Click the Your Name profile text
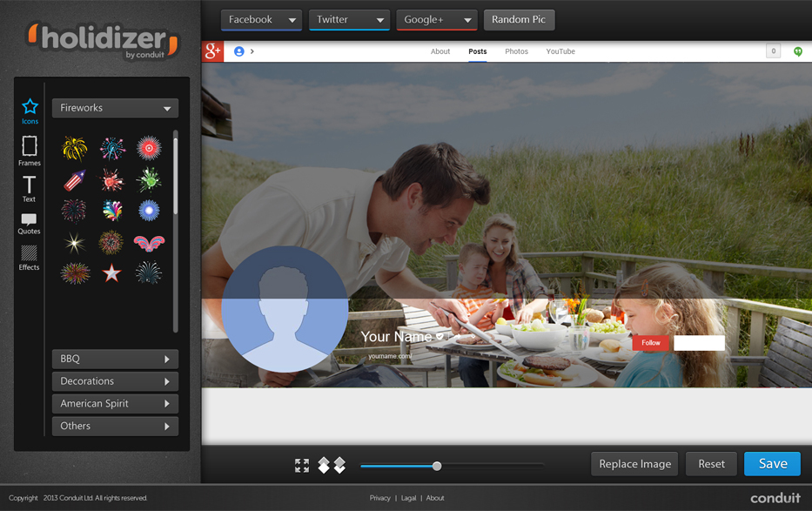This screenshot has width=812, height=511. pyautogui.click(x=396, y=337)
